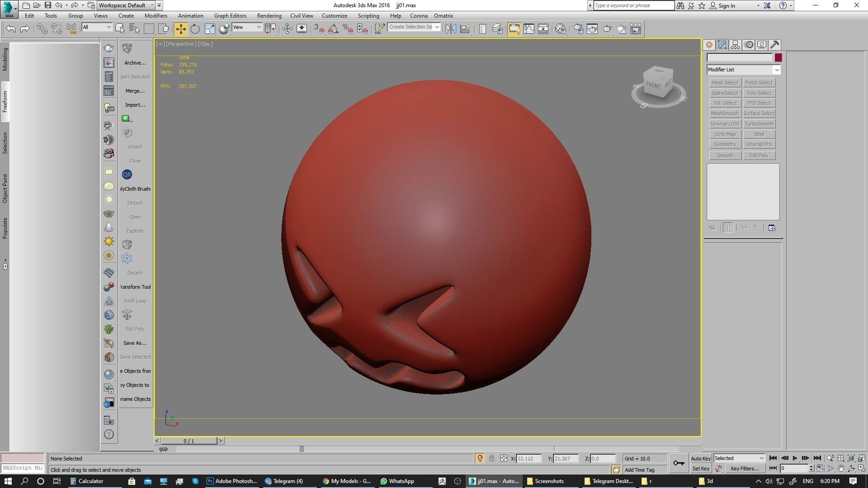Choose the Select Object tool

pos(120,29)
